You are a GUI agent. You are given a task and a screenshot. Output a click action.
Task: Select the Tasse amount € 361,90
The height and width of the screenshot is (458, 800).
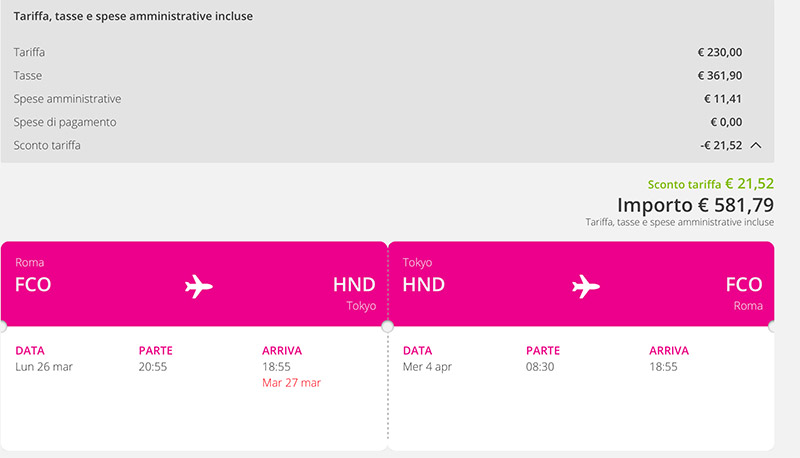click(x=719, y=75)
